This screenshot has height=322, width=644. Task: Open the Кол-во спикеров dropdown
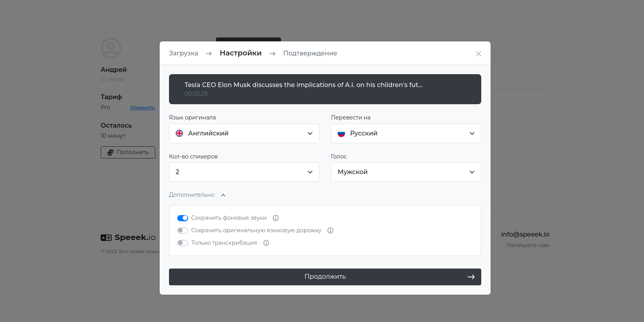point(244,172)
